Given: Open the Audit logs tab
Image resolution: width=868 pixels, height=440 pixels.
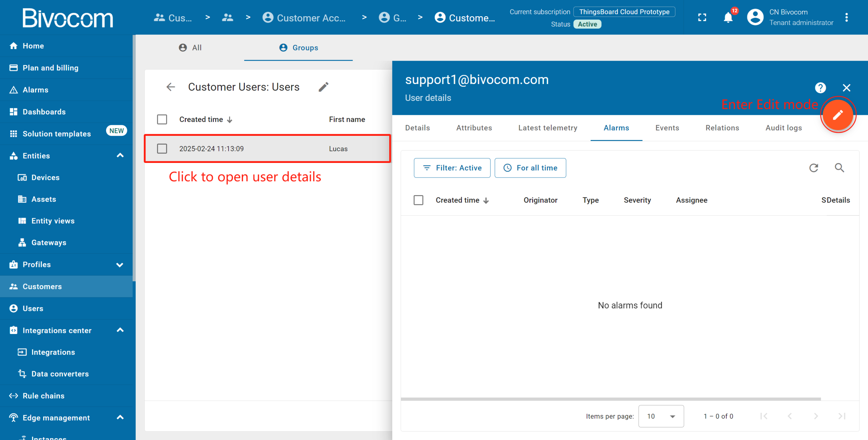Looking at the screenshot, I should [783, 128].
